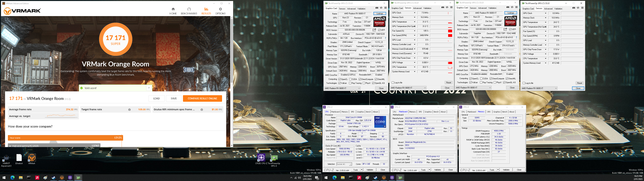Click question mark beside Valid score
This screenshot has height=181, width=644.
click(x=149, y=88)
